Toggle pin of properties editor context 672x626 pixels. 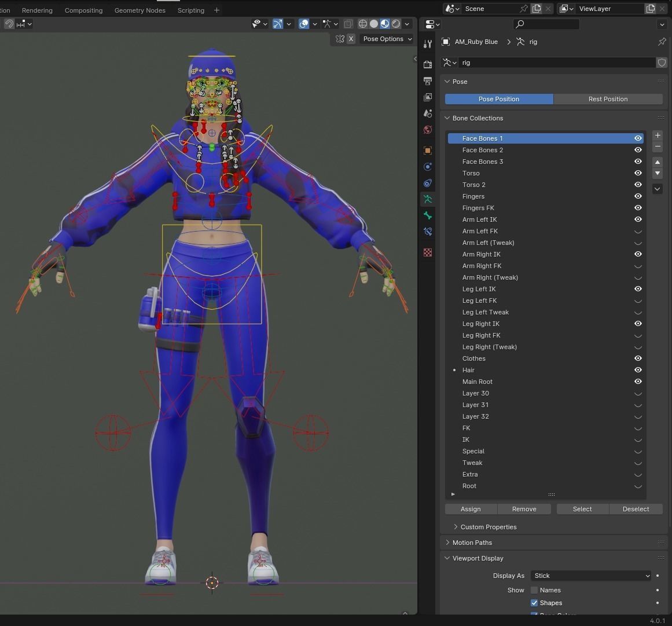click(x=662, y=42)
